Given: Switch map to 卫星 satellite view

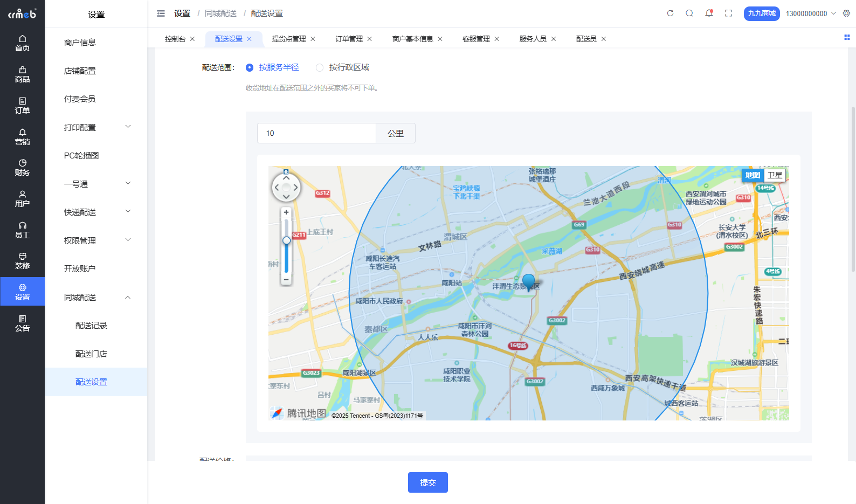Looking at the screenshot, I should (x=775, y=175).
